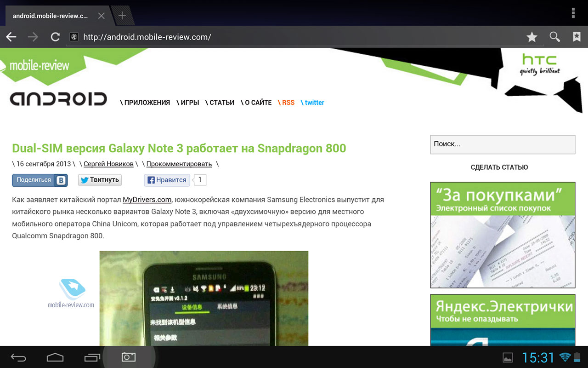588x368 pixels.
Task: Tap the Android home button
Action: (55, 357)
